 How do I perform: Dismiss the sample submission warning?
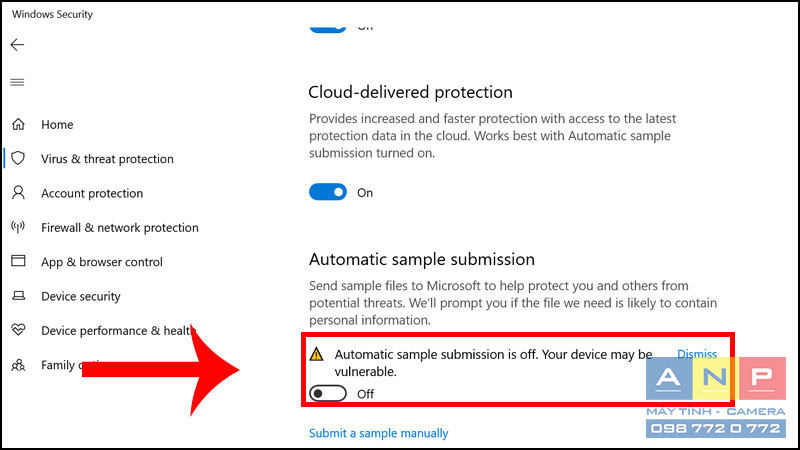[x=697, y=354]
